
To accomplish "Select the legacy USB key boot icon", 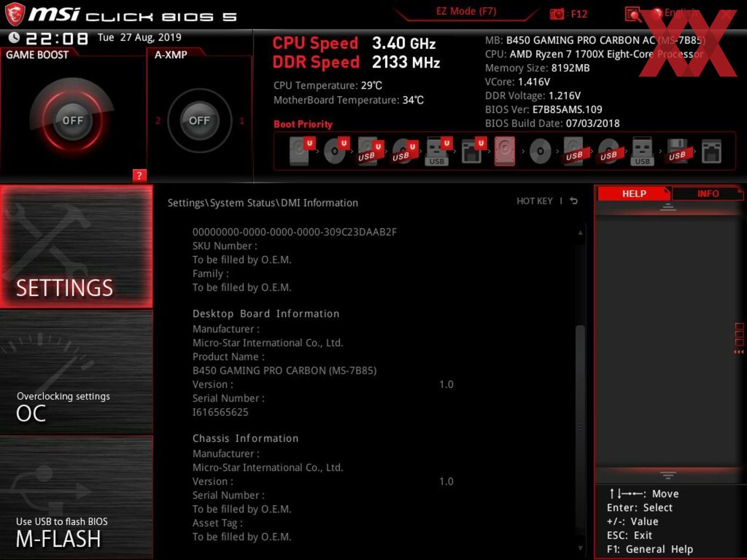I will point(643,151).
